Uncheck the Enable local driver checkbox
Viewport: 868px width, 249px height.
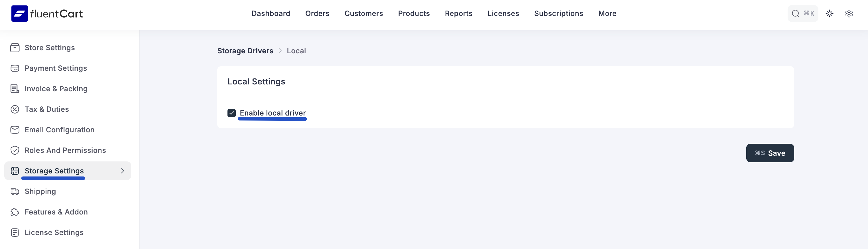pos(231,113)
